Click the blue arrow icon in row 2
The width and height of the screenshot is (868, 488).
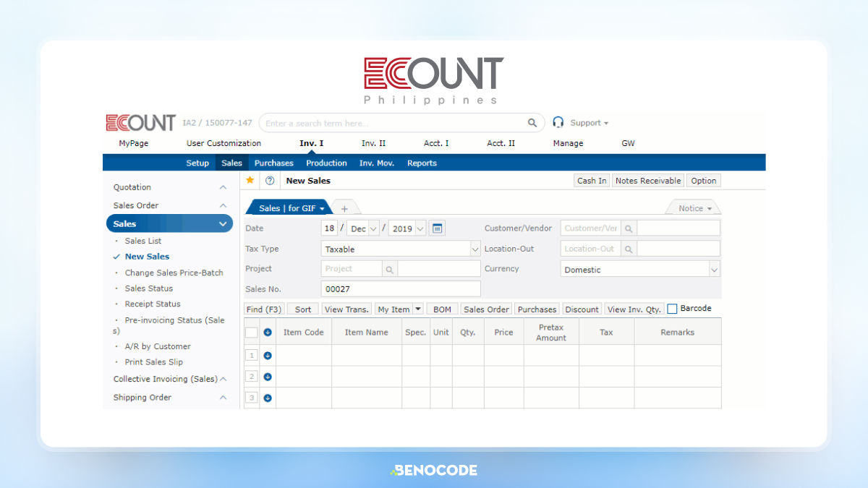pos(268,377)
